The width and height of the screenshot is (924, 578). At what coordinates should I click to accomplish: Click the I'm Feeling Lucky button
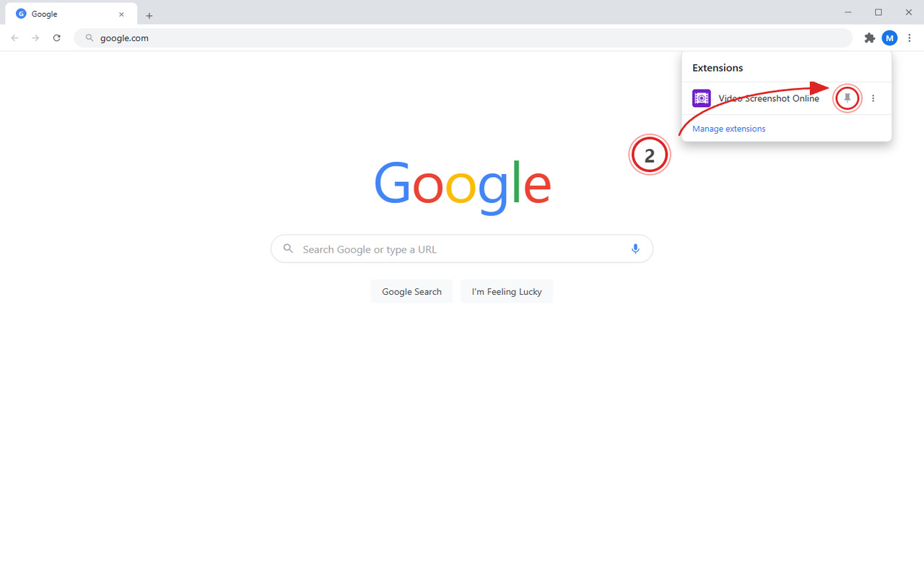click(x=507, y=291)
